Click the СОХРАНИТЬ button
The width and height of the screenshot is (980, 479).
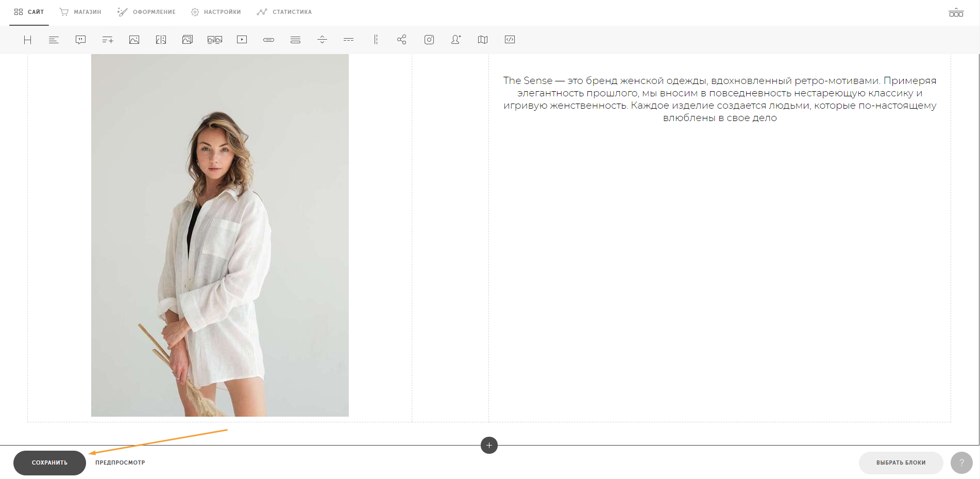[49, 463]
